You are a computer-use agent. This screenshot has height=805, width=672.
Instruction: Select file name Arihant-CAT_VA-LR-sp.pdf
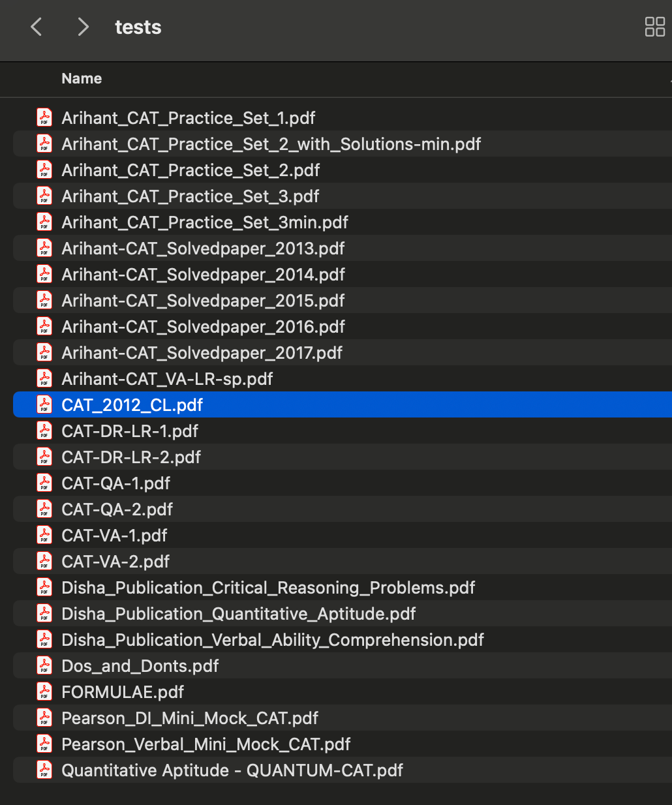click(167, 379)
